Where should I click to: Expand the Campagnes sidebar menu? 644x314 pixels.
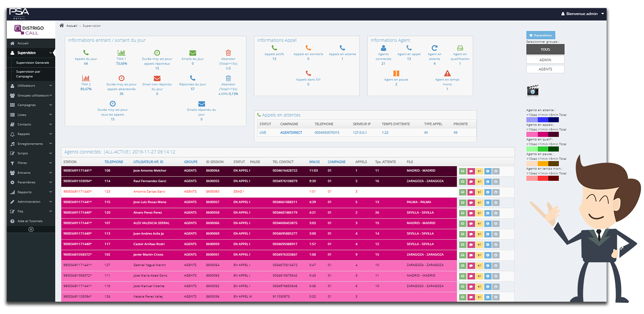tap(31, 105)
